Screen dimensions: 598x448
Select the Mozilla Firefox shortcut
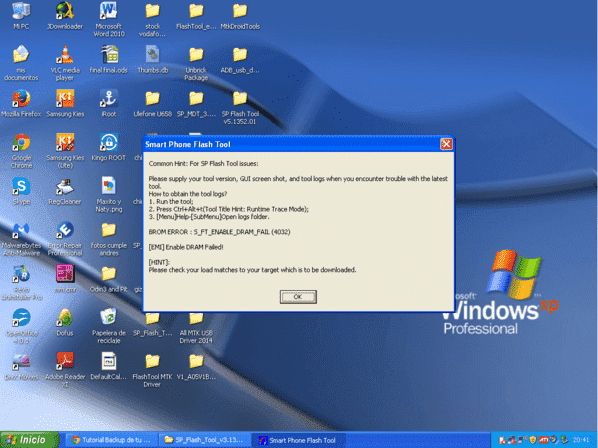(21, 104)
